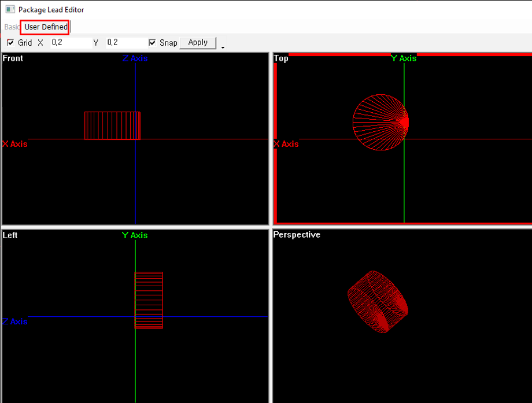The image size is (532, 403).
Task: Select the cylinder in the Front view
Action: click(112, 125)
